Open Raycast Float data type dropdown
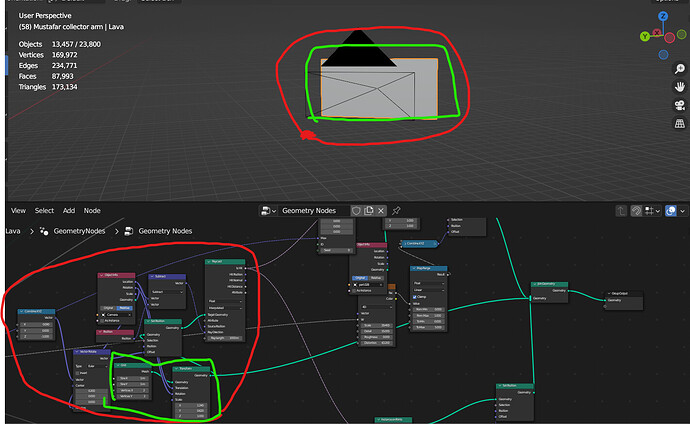Screen dimensions: 690x424 coord(225,301)
